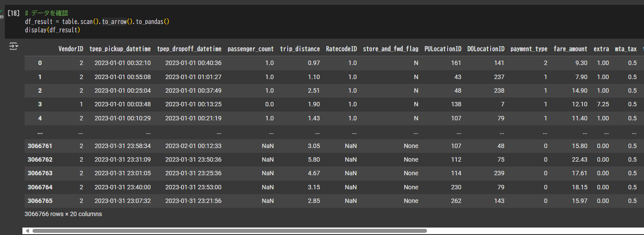Click PULocationID value 262

(x=456, y=201)
